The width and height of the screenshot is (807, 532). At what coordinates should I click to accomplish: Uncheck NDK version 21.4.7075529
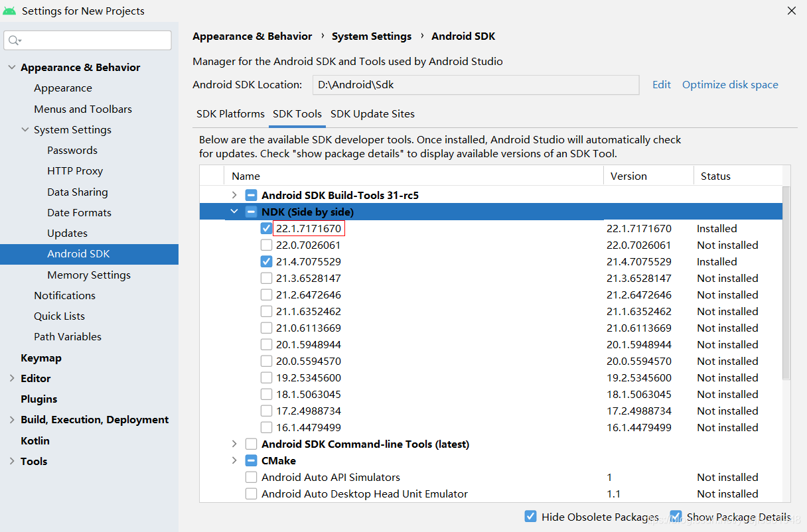(x=266, y=261)
